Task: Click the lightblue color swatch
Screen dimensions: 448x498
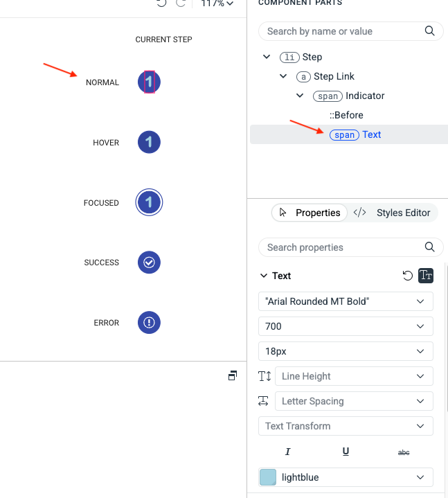Action: [x=268, y=477]
